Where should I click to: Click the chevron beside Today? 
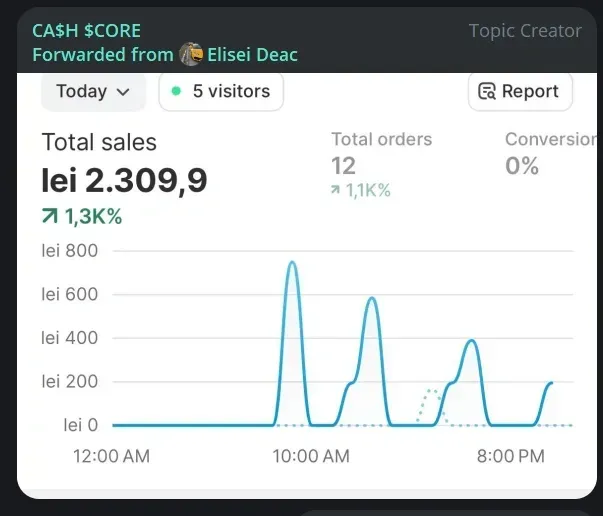[x=124, y=92]
